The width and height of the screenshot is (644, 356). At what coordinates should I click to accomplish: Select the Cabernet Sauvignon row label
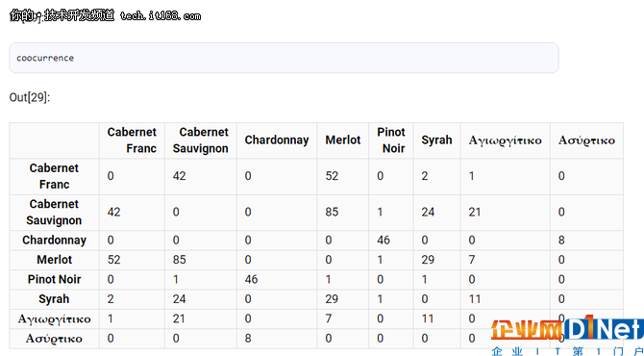[54, 212]
